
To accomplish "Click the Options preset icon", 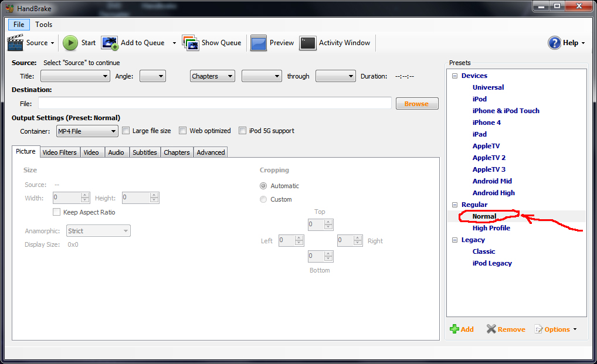I will (x=539, y=329).
